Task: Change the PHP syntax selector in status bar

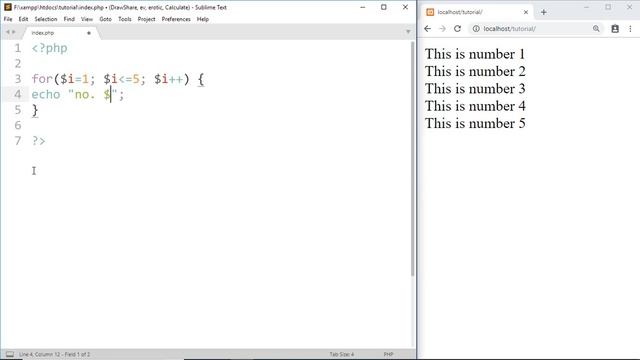Action: 388,354
